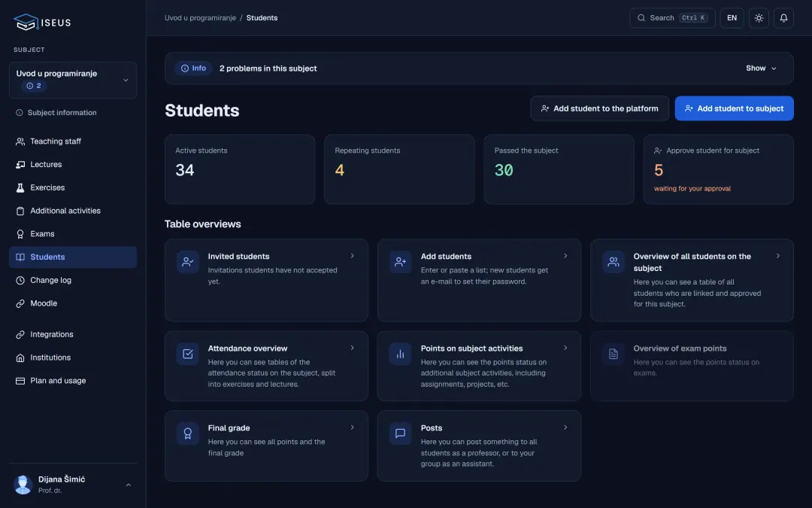Open Attendance overview chevron

352,348
